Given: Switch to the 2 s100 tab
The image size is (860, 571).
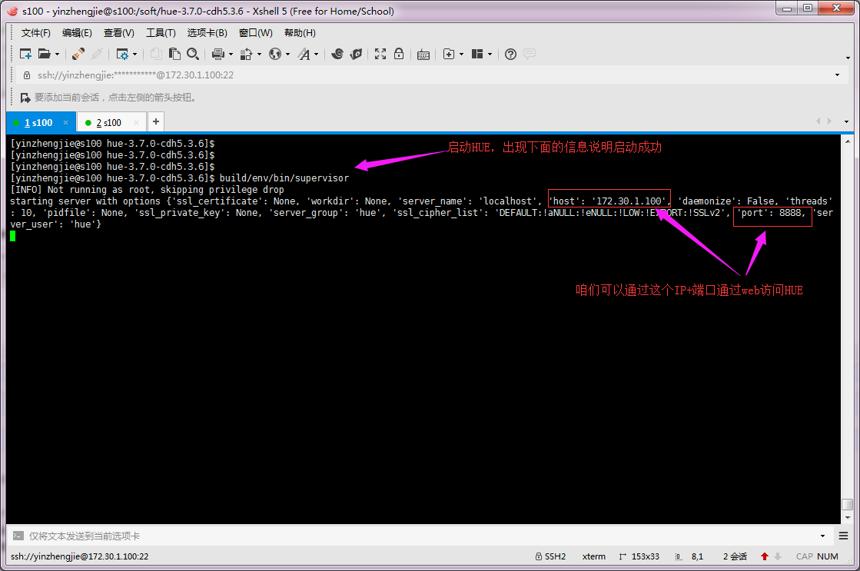Looking at the screenshot, I should click(109, 123).
